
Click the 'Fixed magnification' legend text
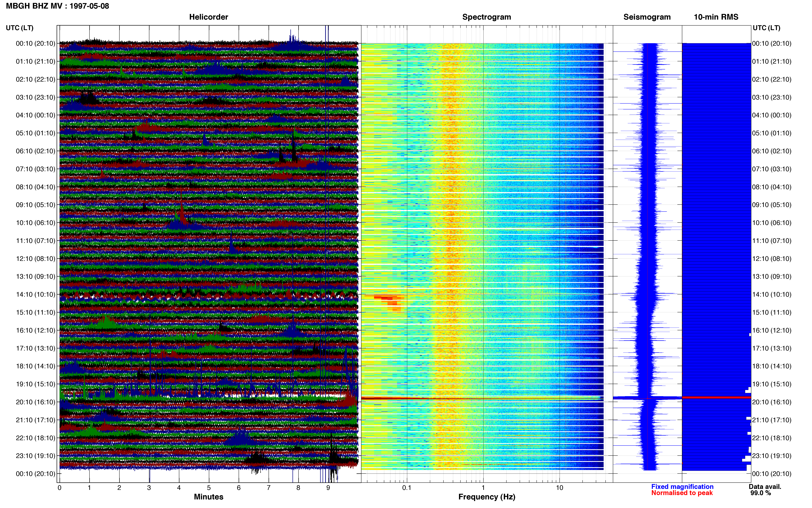[682, 486]
